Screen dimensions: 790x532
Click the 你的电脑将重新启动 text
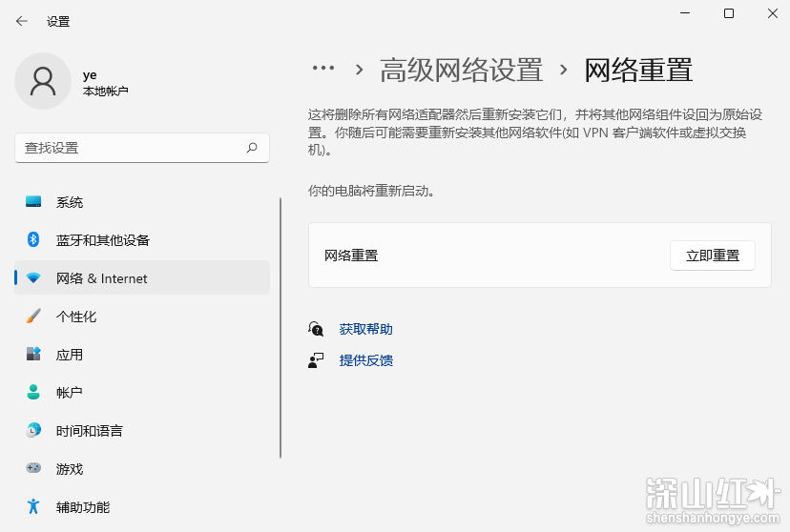[371, 191]
